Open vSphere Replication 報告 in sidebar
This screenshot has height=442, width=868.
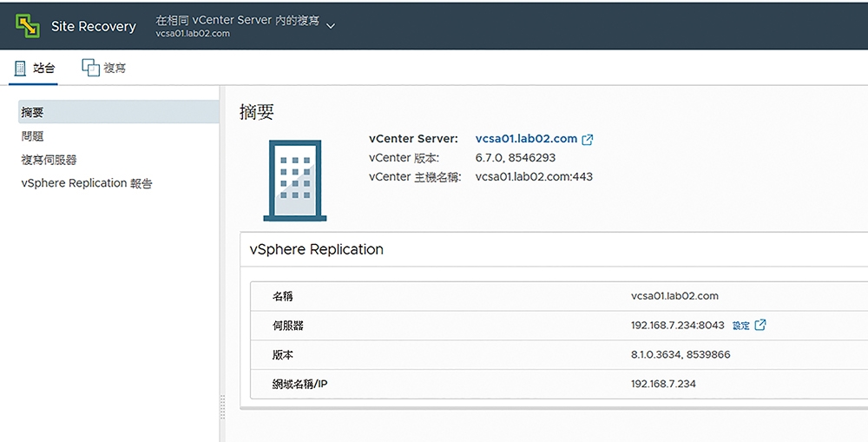86,183
